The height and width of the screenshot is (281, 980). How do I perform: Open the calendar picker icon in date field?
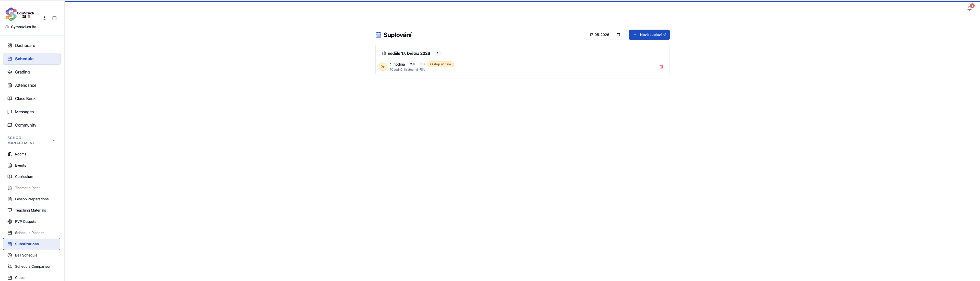(x=618, y=35)
